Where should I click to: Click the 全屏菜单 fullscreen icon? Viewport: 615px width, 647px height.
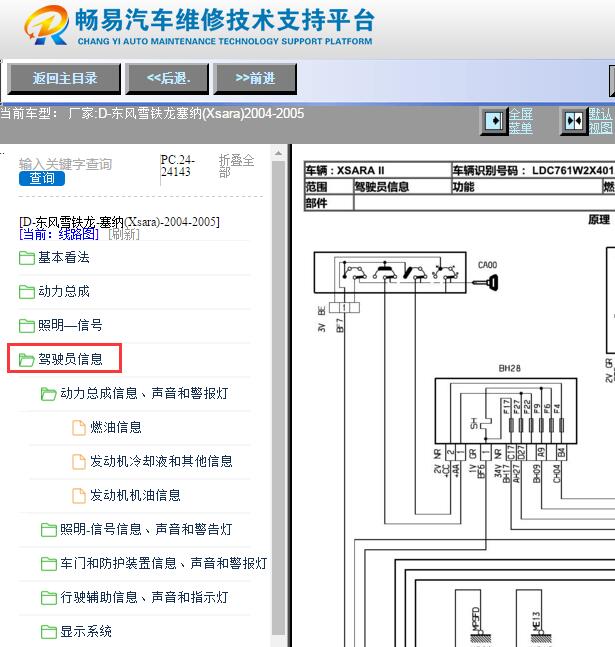[494, 121]
